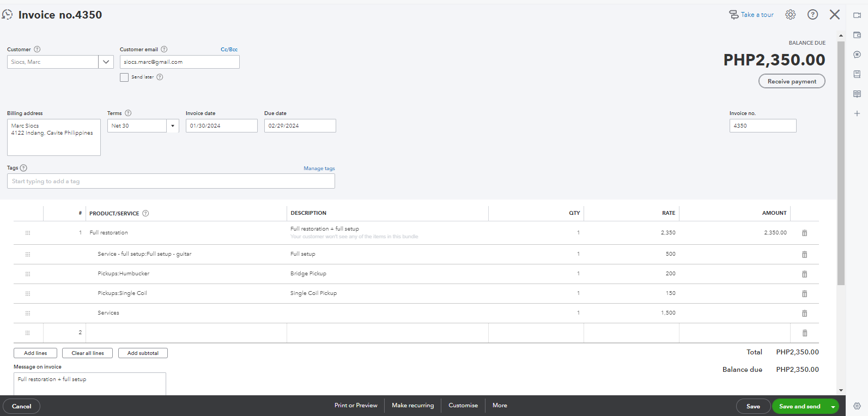Click the Invoice date field
This screenshot has height=416, width=868.
click(221, 126)
